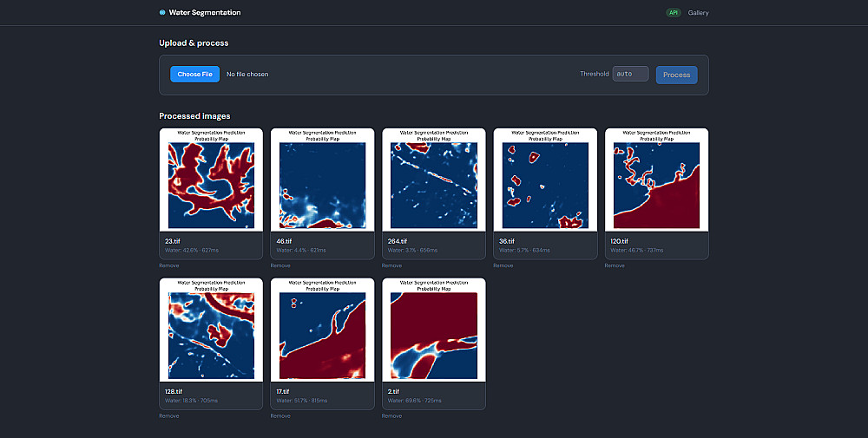
Task: Click the 'Water: 3.1%' stat under 264.tif
Action: [403, 251]
